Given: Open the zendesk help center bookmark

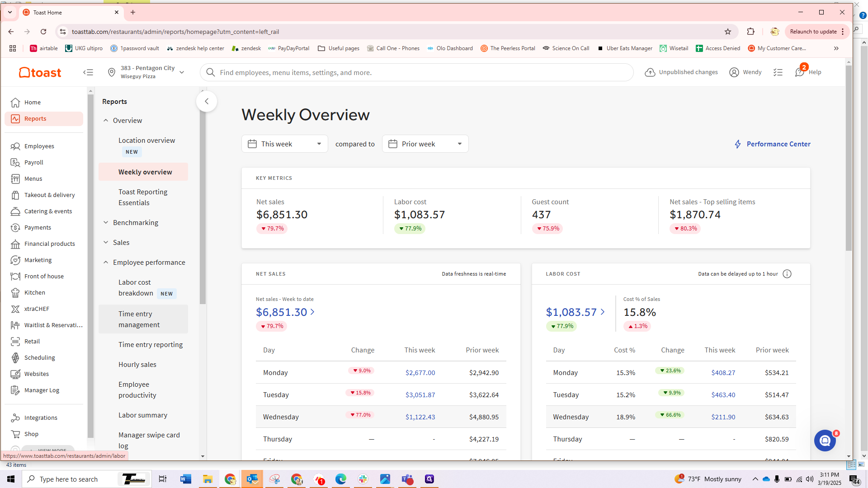Looking at the screenshot, I should click(195, 48).
